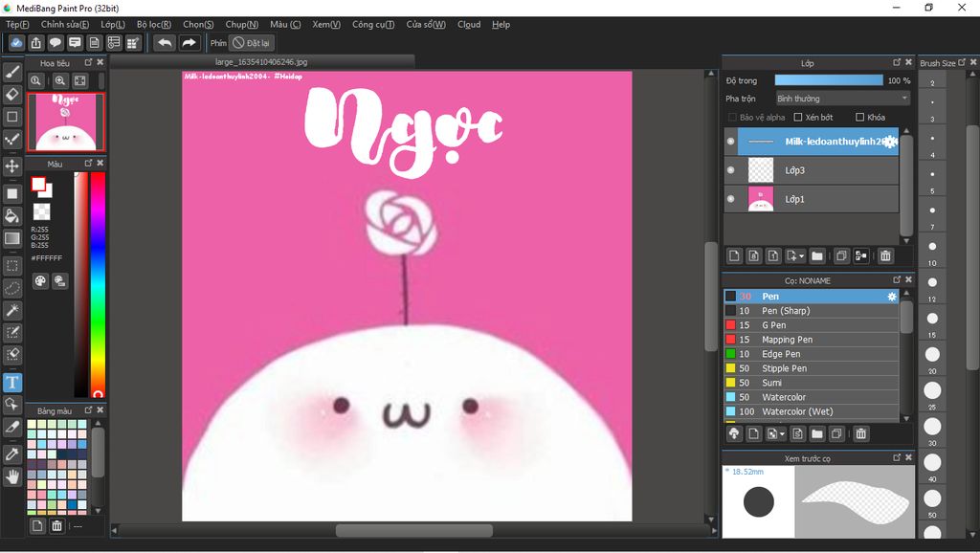Select the Hand tool

[x=11, y=476]
